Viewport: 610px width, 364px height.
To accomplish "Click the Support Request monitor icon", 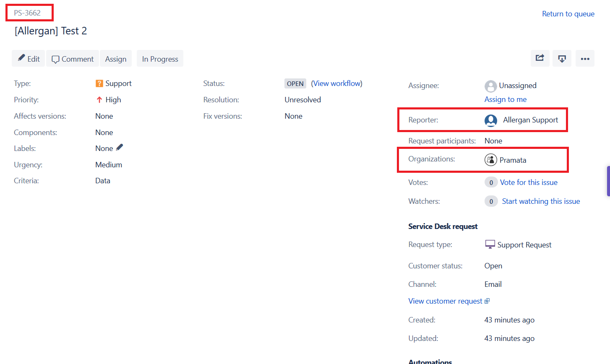I will click(490, 244).
